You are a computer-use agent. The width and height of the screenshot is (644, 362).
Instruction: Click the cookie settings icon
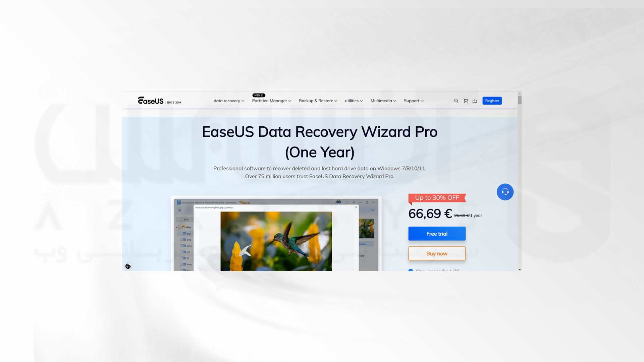pyautogui.click(x=128, y=266)
